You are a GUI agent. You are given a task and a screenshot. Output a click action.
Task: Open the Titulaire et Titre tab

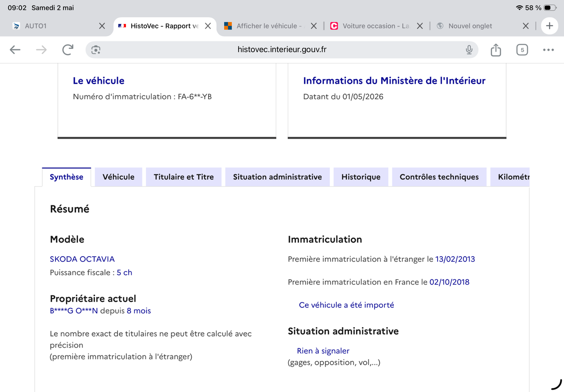(184, 177)
